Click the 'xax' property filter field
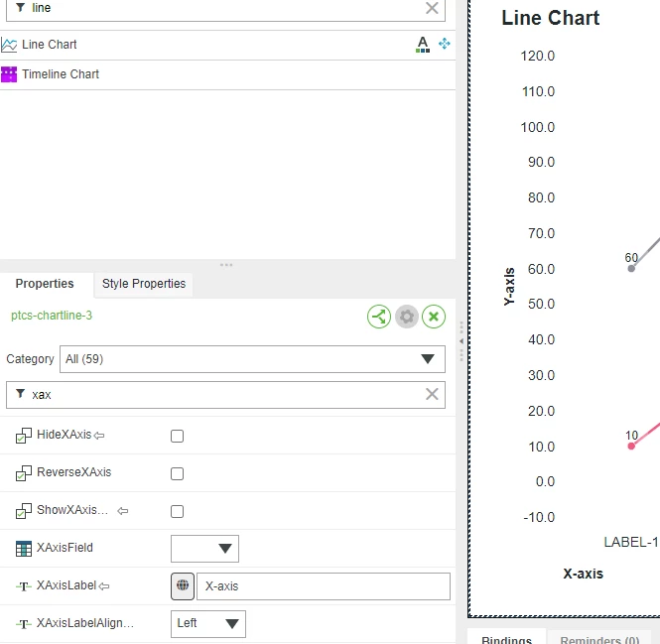Viewport: 660px width, 644px height. 225,395
